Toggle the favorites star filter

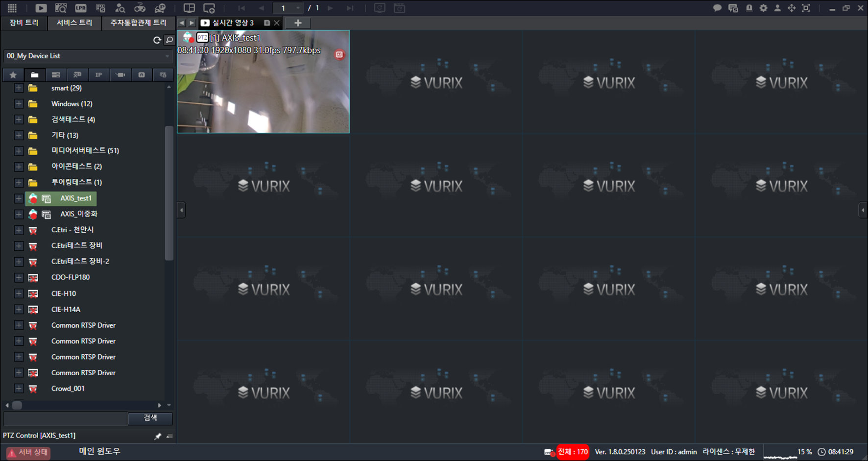pyautogui.click(x=13, y=75)
